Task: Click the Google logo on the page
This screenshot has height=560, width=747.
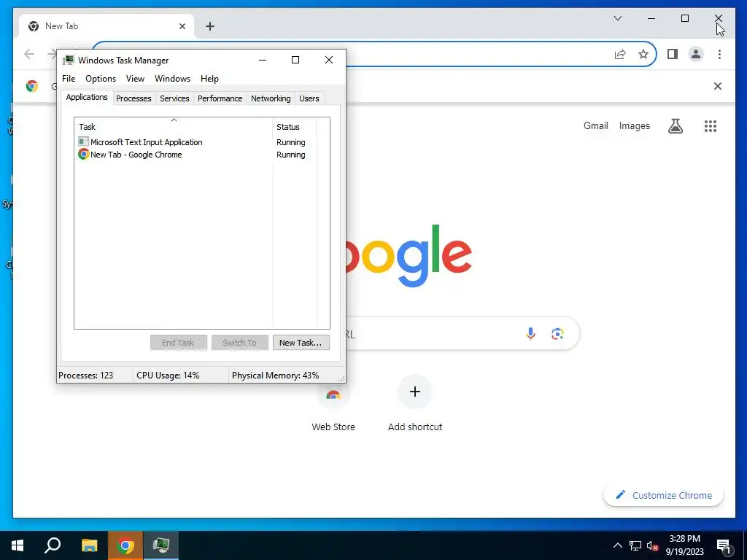Action: click(409, 256)
